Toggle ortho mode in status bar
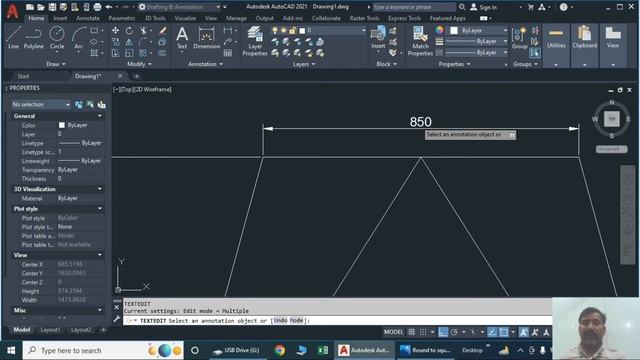The image size is (640, 360). pos(443,332)
